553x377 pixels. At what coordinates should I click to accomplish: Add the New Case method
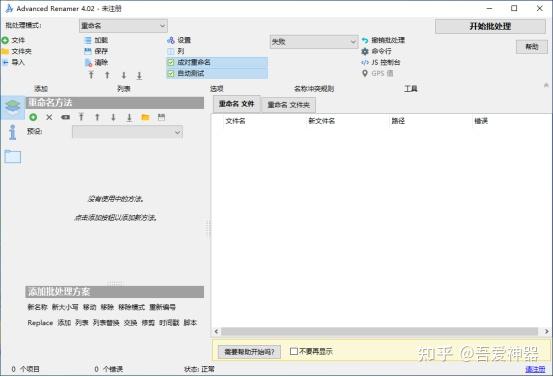pos(65,307)
